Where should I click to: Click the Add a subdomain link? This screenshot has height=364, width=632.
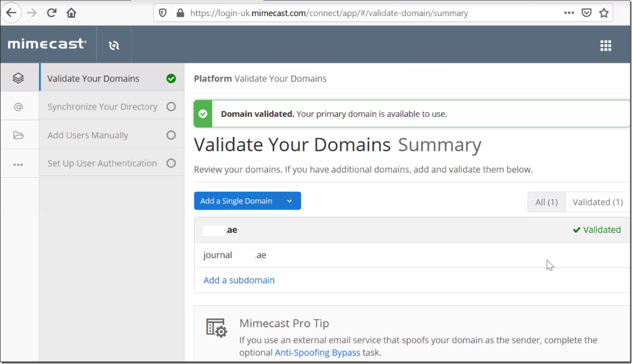239,280
